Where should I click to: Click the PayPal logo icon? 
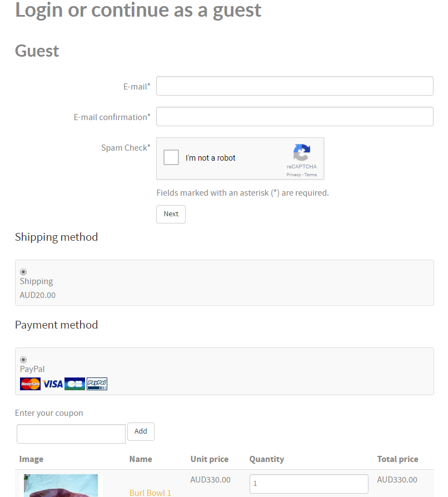pos(97,384)
